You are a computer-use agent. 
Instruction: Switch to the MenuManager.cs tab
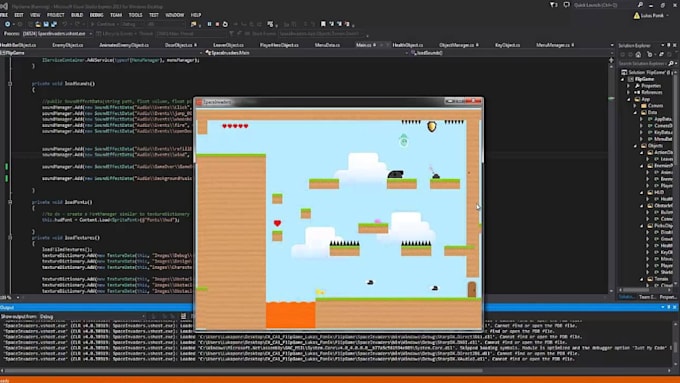click(x=552, y=45)
